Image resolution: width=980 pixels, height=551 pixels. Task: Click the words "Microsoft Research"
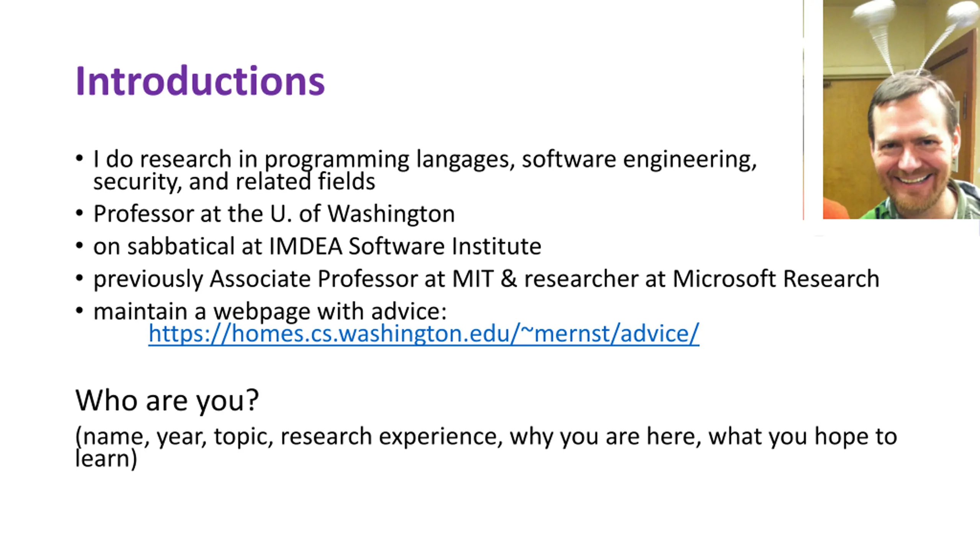[x=776, y=279]
